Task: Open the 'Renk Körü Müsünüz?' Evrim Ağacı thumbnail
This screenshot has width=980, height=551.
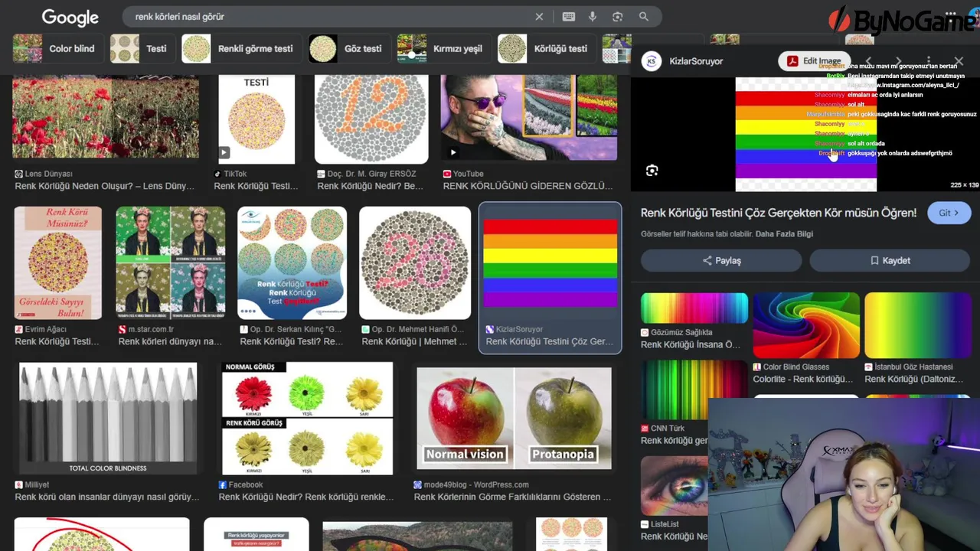Action: pyautogui.click(x=58, y=262)
